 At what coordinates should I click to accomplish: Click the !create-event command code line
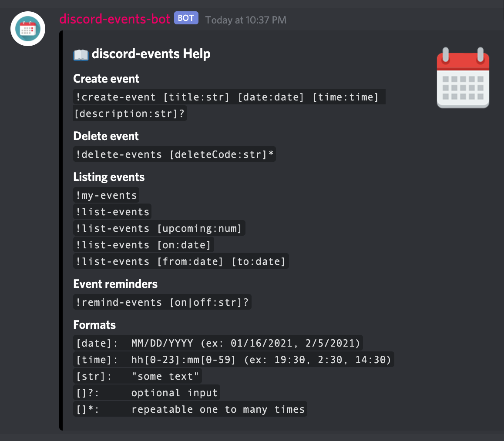[x=229, y=97]
